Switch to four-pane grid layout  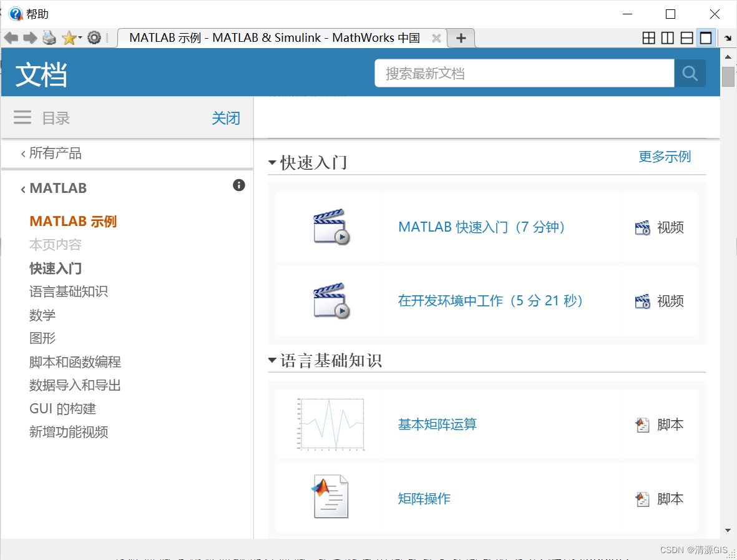pos(648,38)
